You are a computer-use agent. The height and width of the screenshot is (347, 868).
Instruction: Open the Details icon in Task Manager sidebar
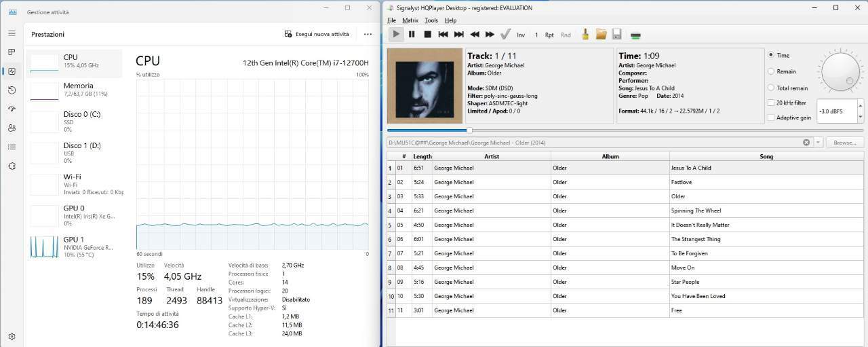[12, 147]
